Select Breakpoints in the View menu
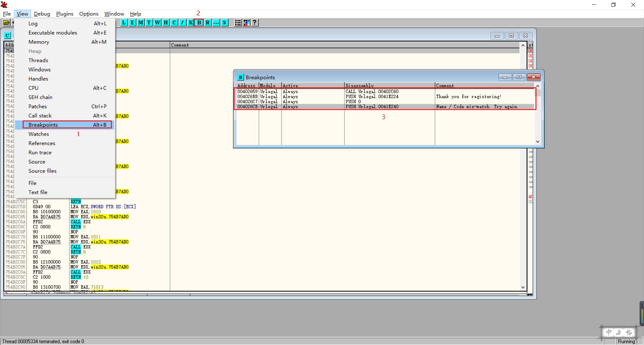Image resolution: width=644 pixels, height=345 pixels. [43, 125]
